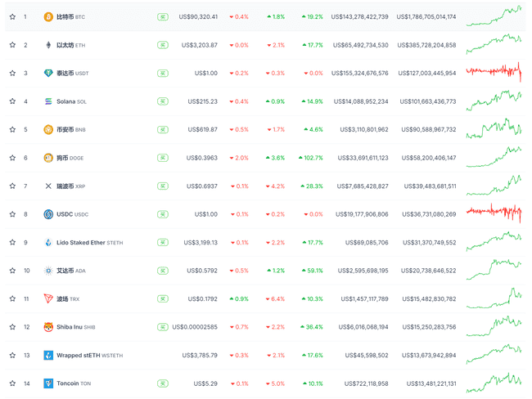Toggle favorite star for DOGE row
The width and height of the screenshot is (532, 399).
[12, 158]
